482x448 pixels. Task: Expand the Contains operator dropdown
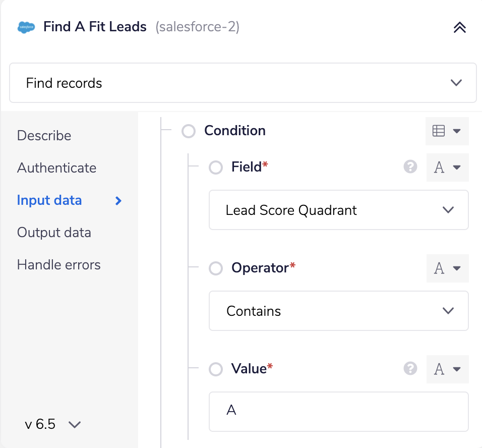click(x=338, y=311)
